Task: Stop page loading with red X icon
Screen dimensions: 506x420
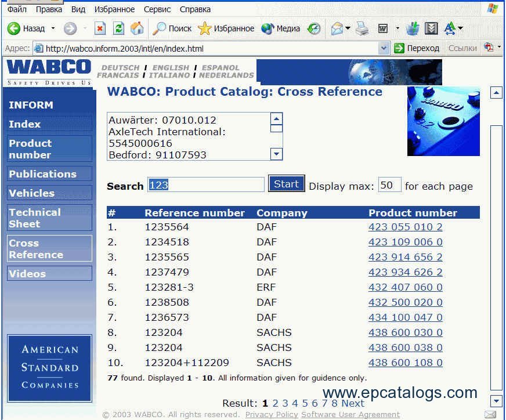Action: 100,28
